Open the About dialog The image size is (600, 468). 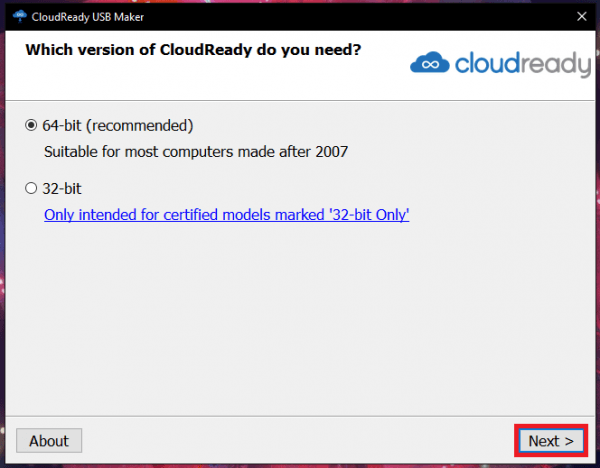click(x=49, y=441)
